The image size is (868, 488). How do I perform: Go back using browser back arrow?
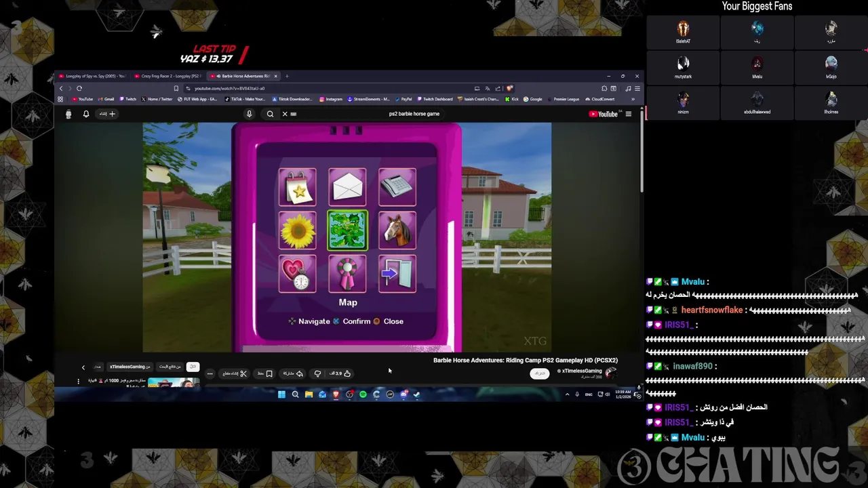tap(60, 88)
